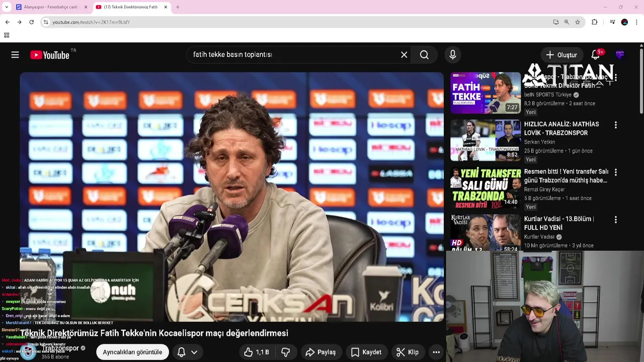This screenshot has width=644, height=362.
Task: Open the Oluştur create button
Action: pos(561,55)
